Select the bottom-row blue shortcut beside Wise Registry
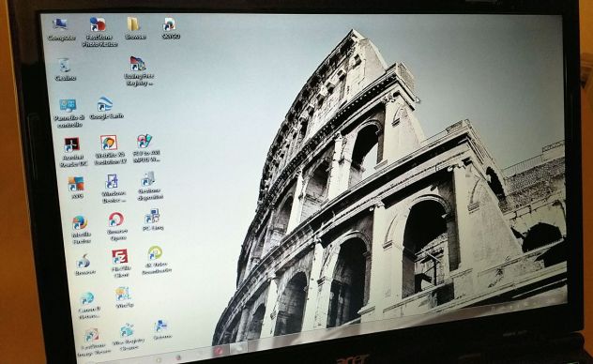Screen dimensions: 593x364 tap(161, 326)
